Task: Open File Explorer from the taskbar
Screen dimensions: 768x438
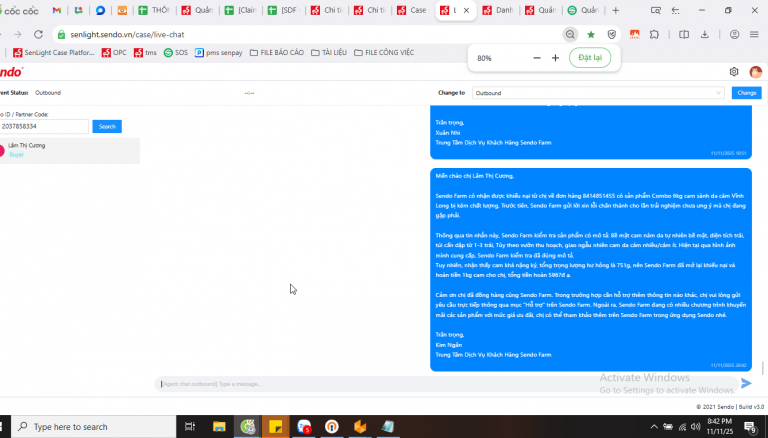Action: click(x=219, y=427)
